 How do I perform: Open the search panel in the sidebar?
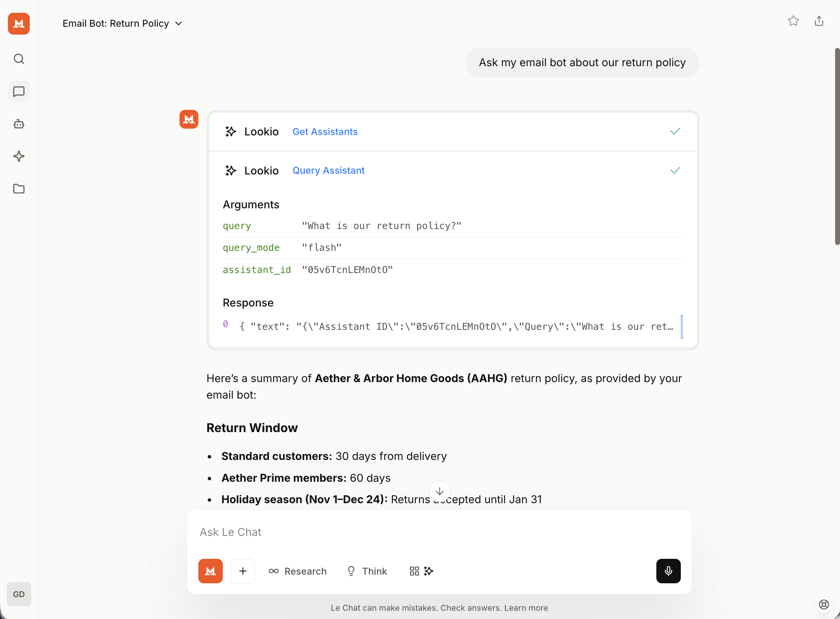pos(18,59)
